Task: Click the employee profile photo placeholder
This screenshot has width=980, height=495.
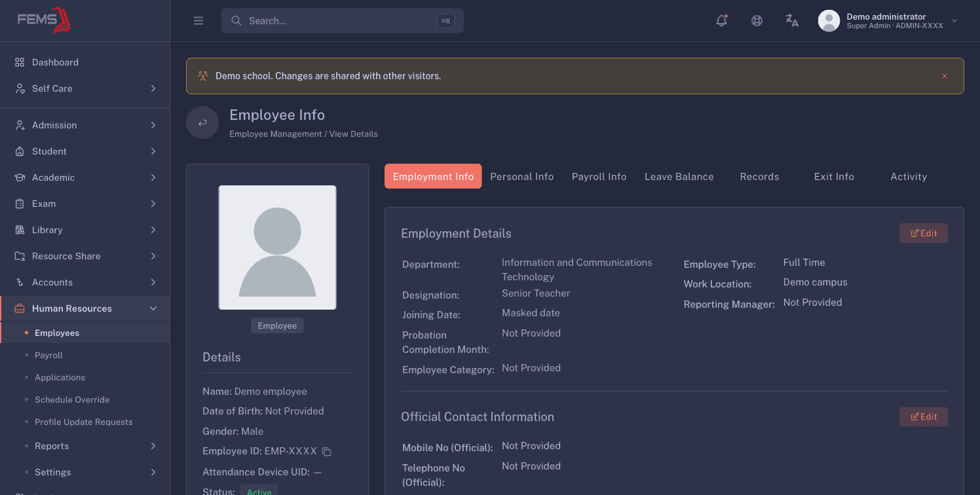Action: 277,247
